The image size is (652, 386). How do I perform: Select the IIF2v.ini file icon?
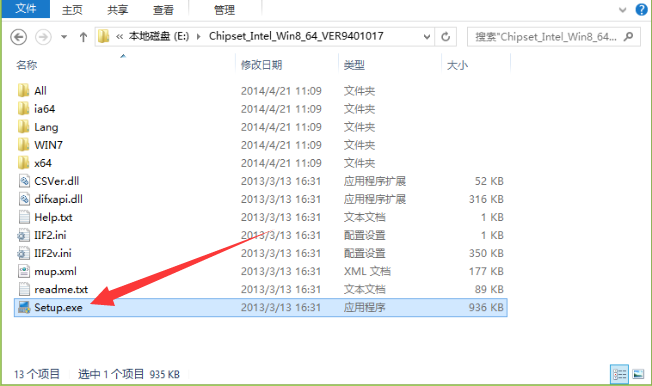tap(23, 253)
